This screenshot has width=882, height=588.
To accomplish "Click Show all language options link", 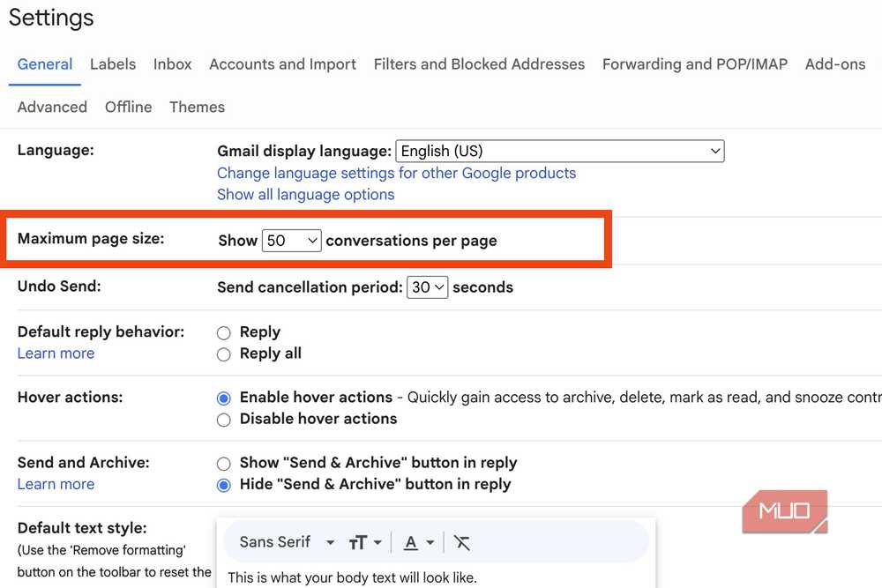I will coord(305,195).
